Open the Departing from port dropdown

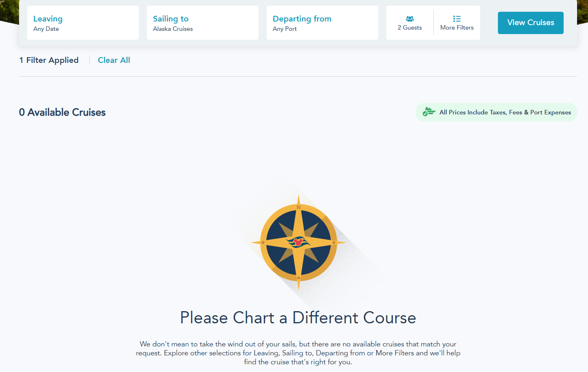click(322, 23)
